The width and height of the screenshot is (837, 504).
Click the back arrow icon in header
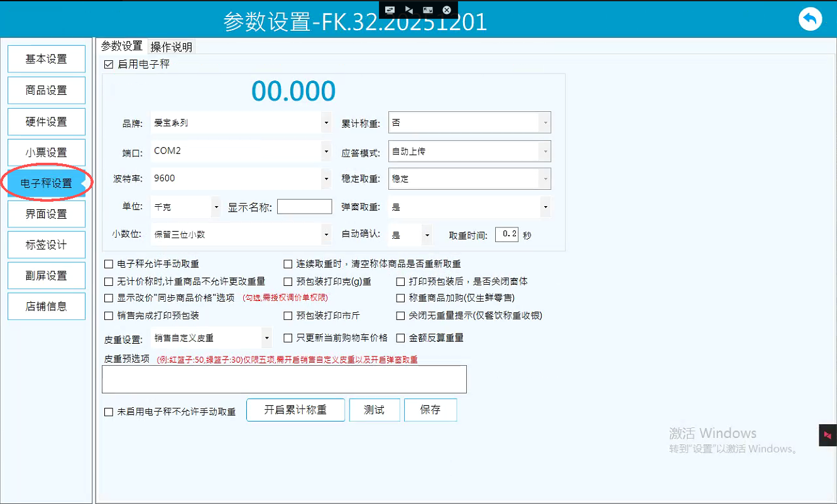tap(810, 19)
